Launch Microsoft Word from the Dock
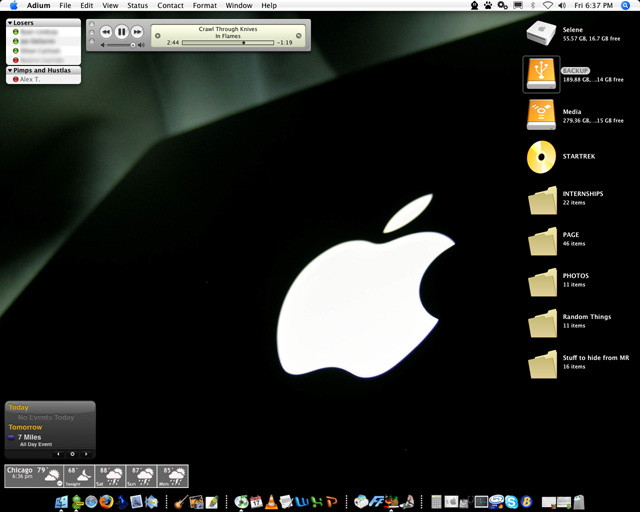 point(302,501)
